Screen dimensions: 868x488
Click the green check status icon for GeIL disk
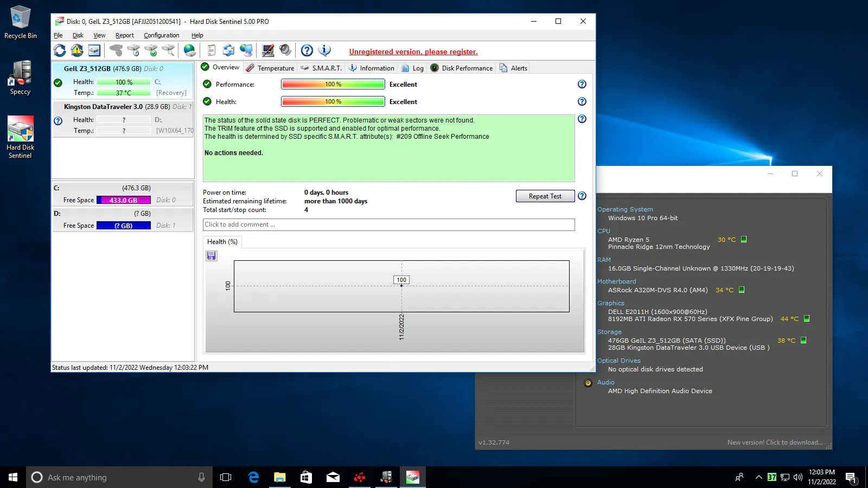pos(58,83)
